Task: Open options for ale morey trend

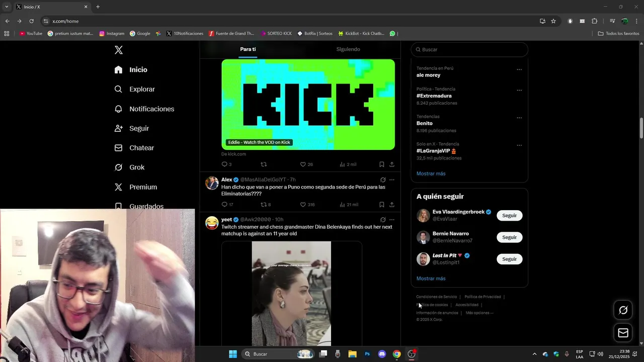Action: point(519,70)
